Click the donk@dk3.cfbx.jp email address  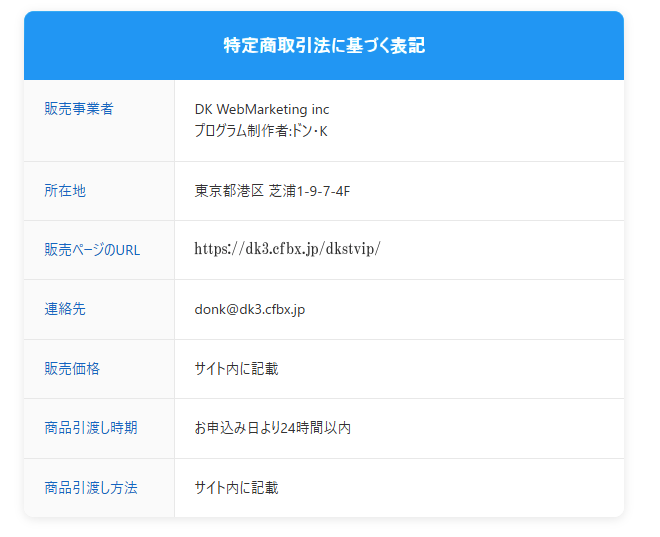pos(250,310)
